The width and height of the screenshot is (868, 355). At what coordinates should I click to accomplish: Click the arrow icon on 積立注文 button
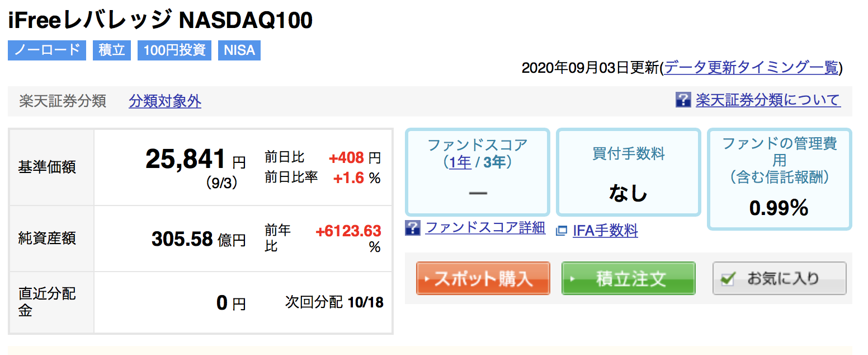click(572, 278)
